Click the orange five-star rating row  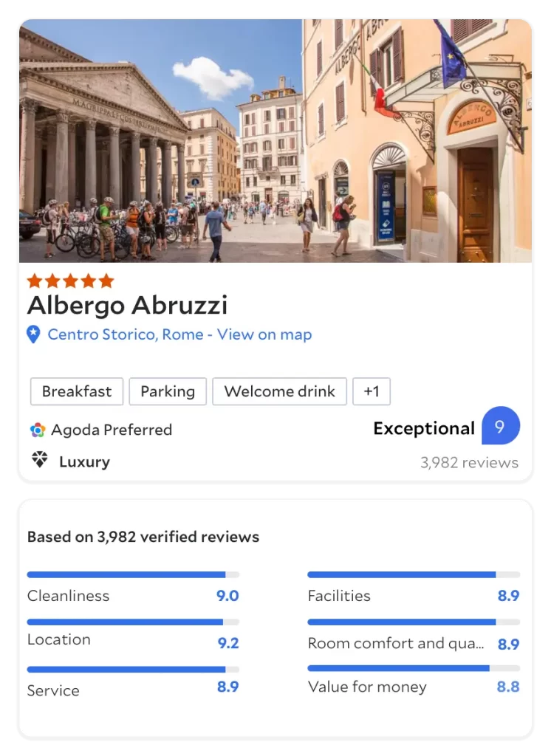point(70,281)
